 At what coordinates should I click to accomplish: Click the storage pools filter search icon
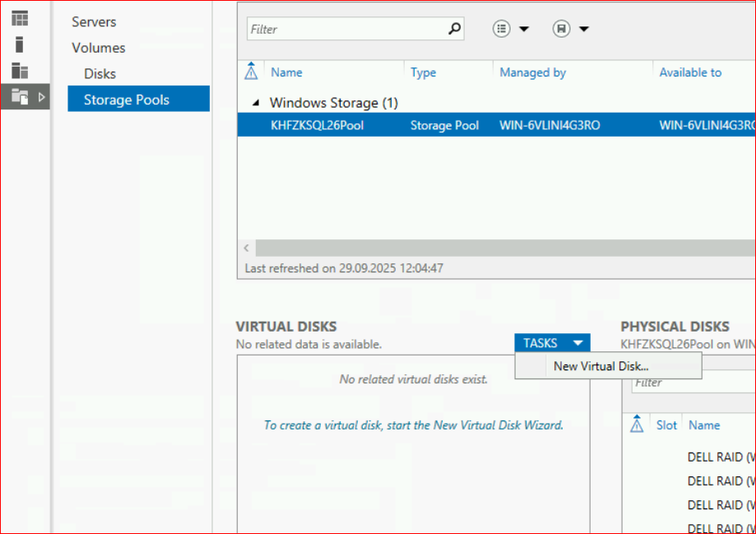tap(454, 29)
